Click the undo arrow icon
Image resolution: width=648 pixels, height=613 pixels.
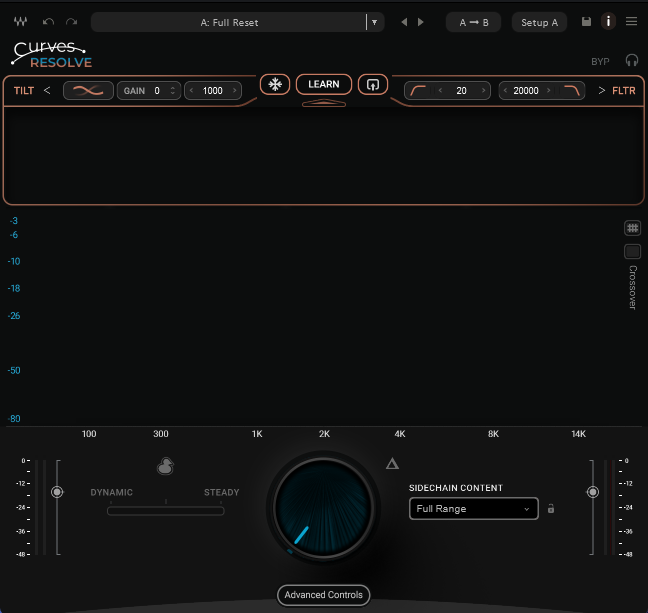tap(49, 22)
